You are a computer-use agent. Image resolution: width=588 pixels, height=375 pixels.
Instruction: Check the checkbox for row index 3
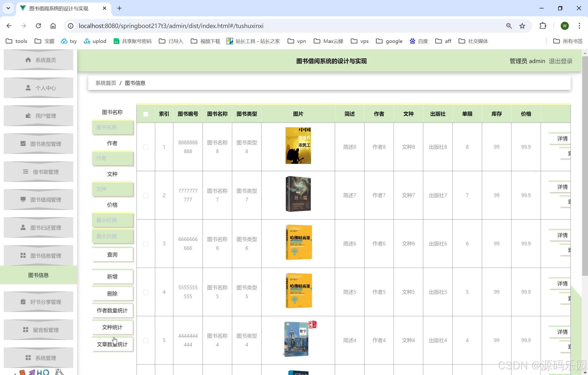coord(146,244)
